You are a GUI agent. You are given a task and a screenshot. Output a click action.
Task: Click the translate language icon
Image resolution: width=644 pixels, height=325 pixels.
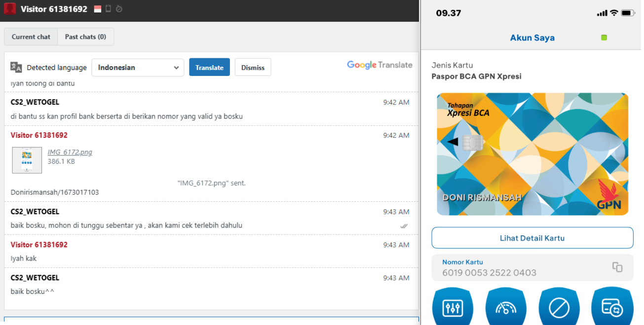tap(16, 68)
